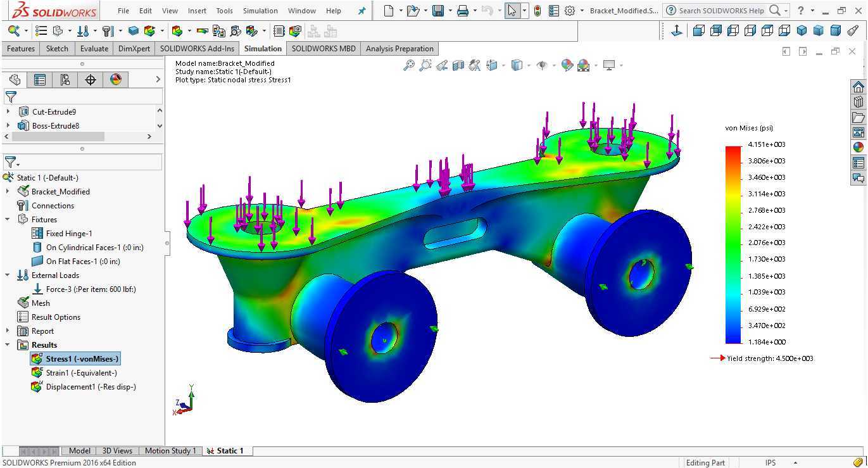Click the Previous View icon
This screenshot has width=868, height=468.
(442, 65)
